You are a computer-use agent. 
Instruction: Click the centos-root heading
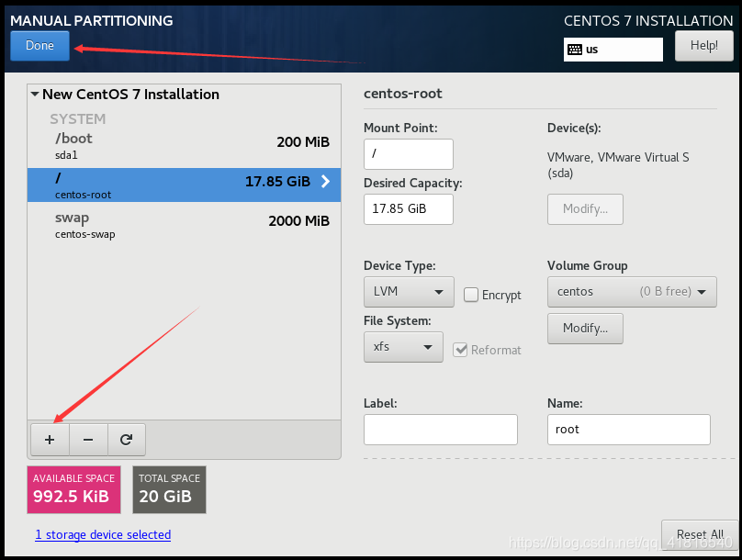(x=403, y=94)
